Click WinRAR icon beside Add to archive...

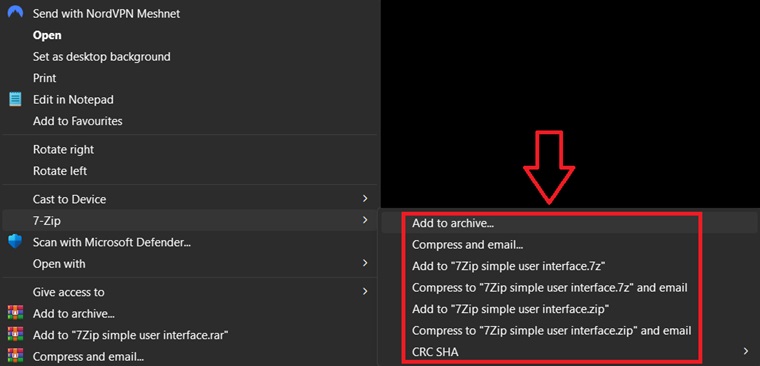16,313
